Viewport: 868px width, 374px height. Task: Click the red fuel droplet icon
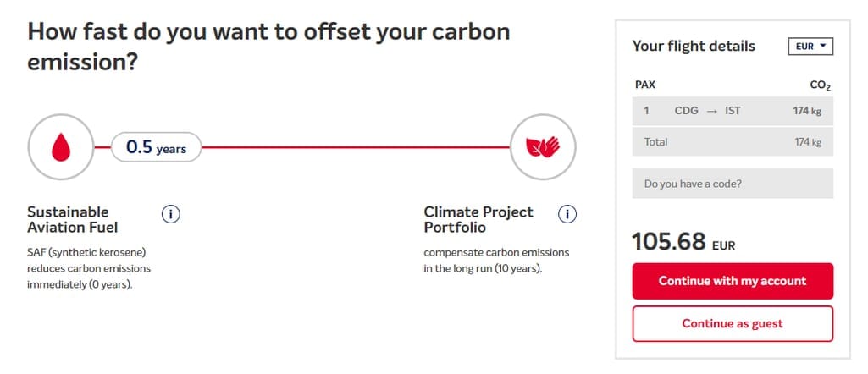(x=61, y=147)
